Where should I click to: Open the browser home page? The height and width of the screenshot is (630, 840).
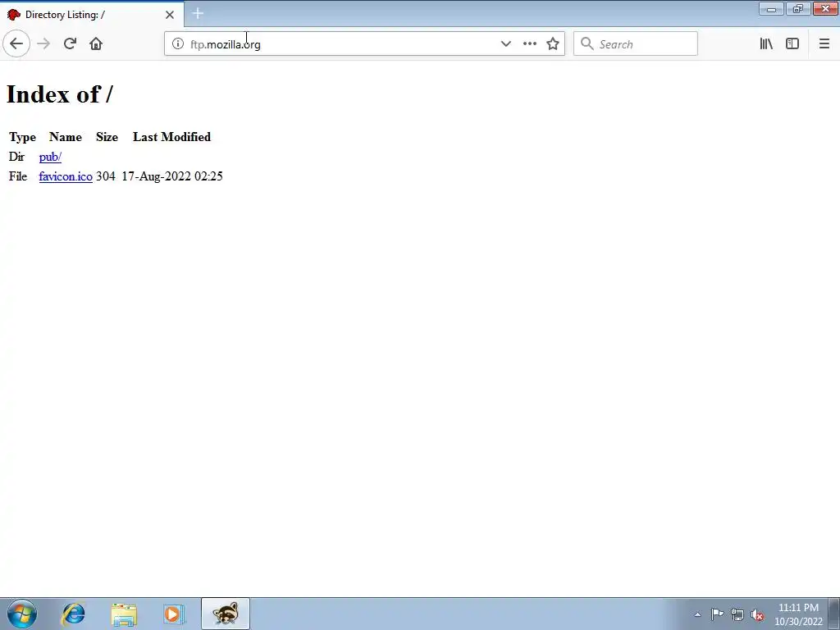(96, 43)
